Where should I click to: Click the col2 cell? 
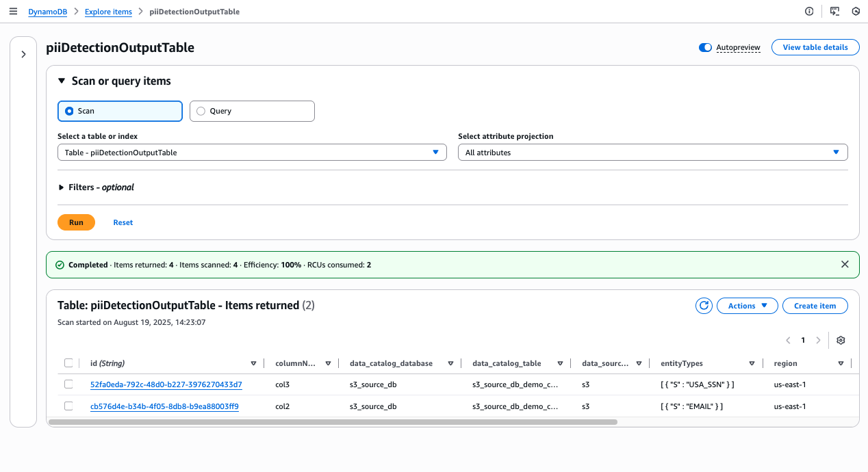pyautogui.click(x=282, y=406)
